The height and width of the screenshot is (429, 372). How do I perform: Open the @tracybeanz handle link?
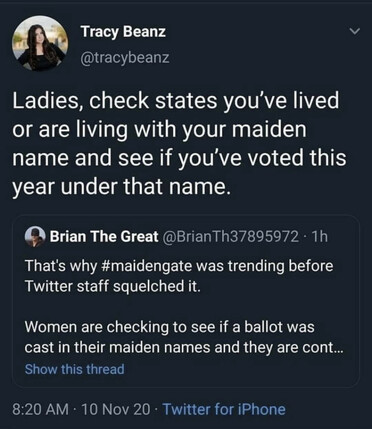[125, 58]
